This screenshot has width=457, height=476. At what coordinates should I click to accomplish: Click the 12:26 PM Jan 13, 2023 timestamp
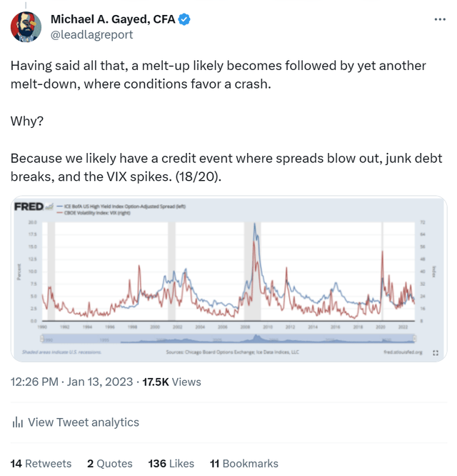point(71,382)
